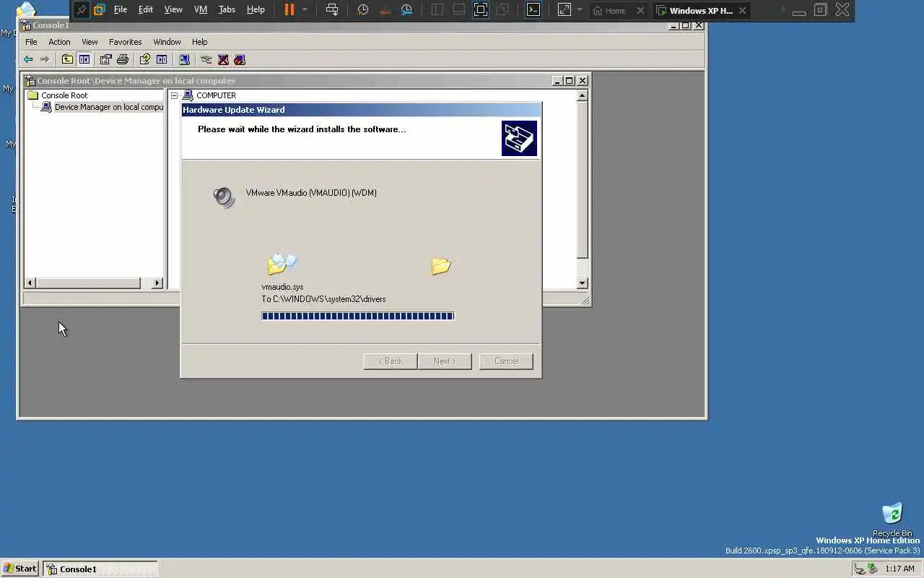Click the Update Driver toolbar icon
Image resolution: width=924 pixels, height=578 pixels.
(206, 60)
